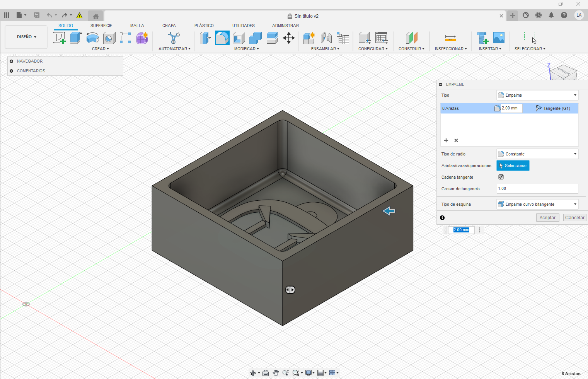Open the Tipo de radio Constante dropdown
Image resolution: width=588 pixels, height=379 pixels.
[537, 154]
